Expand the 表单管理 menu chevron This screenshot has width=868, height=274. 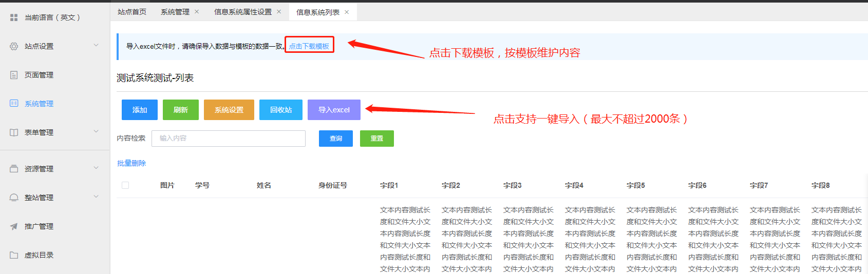coord(96,132)
